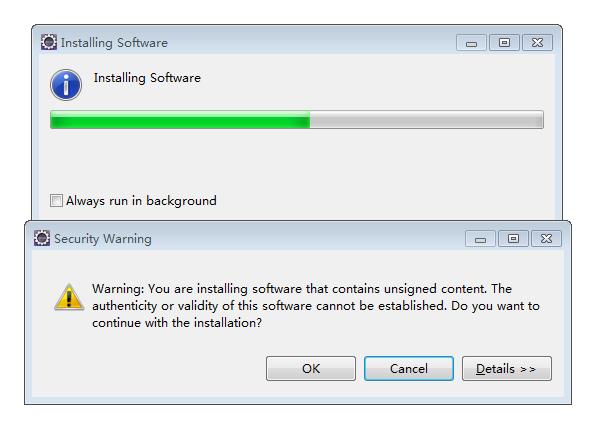Screen dimensions: 603x423
Task: Click the unsigned content warning message text
Action: 316,306
